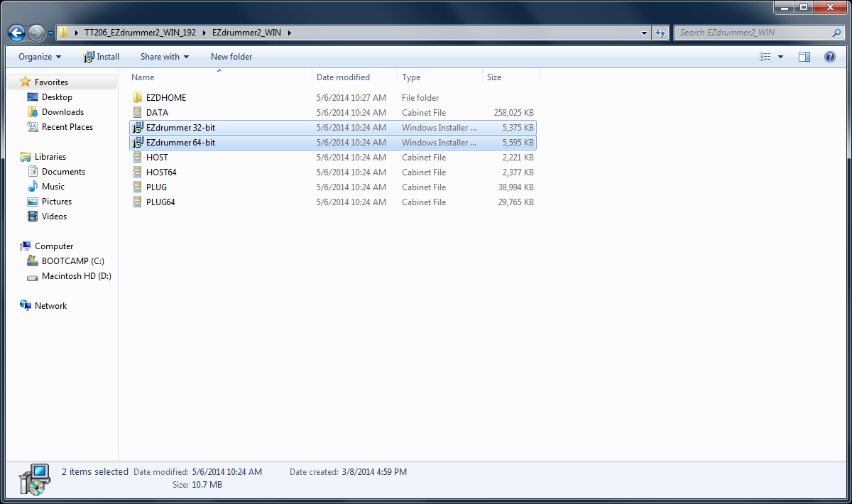Select the DATA file name
The image size is (852, 504).
[x=157, y=113]
